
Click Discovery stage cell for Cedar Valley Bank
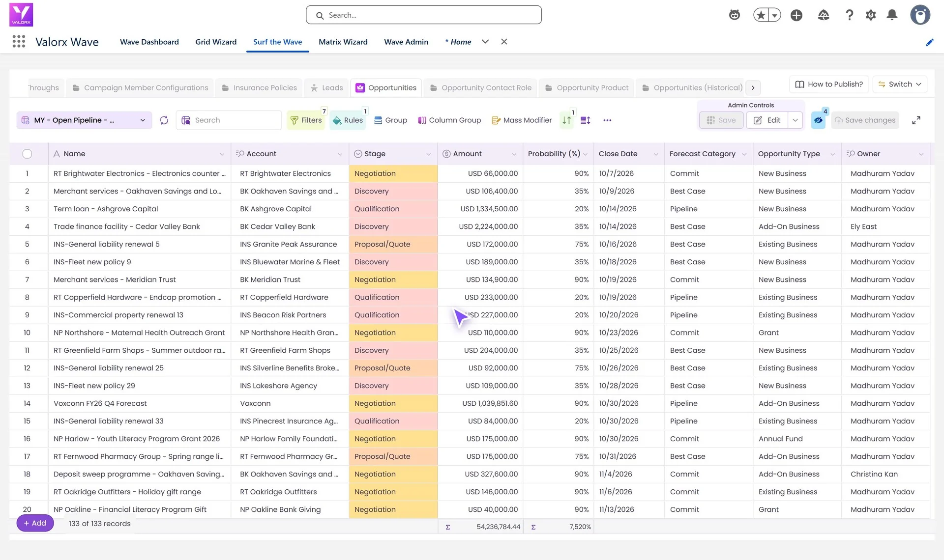tap(393, 227)
